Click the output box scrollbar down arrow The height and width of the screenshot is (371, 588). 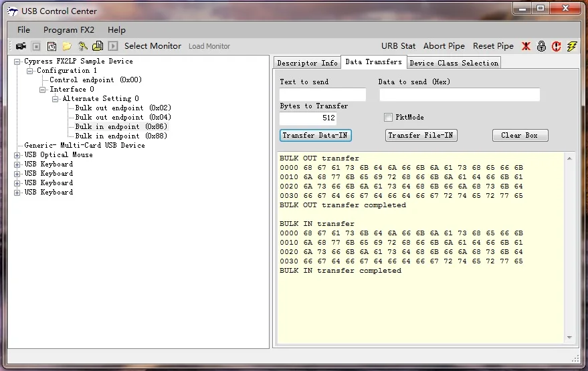(x=569, y=338)
